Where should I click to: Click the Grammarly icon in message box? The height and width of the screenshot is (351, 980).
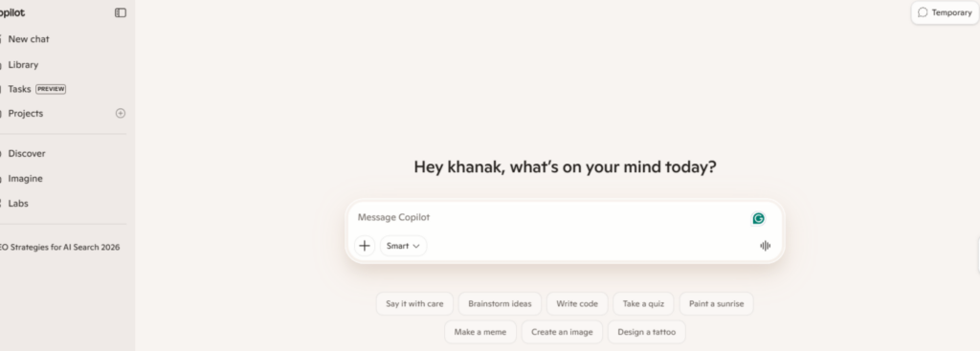[758, 218]
